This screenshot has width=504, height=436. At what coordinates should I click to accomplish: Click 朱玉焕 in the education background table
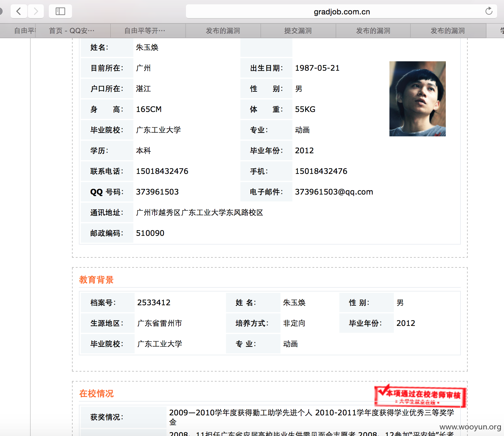click(294, 302)
